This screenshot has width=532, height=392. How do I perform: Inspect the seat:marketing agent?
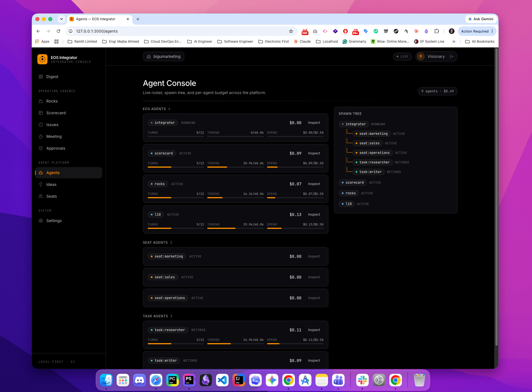coord(314,256)
